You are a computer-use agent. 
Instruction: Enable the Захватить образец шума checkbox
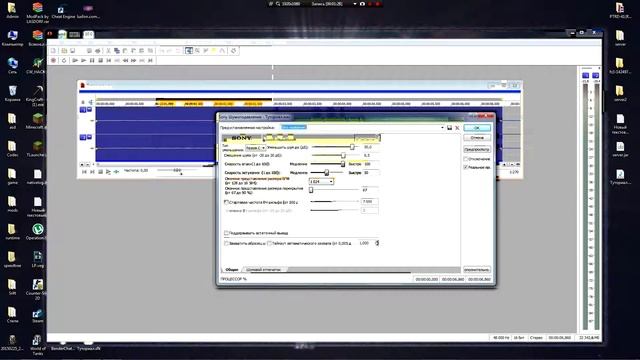(x=226, y=243)
